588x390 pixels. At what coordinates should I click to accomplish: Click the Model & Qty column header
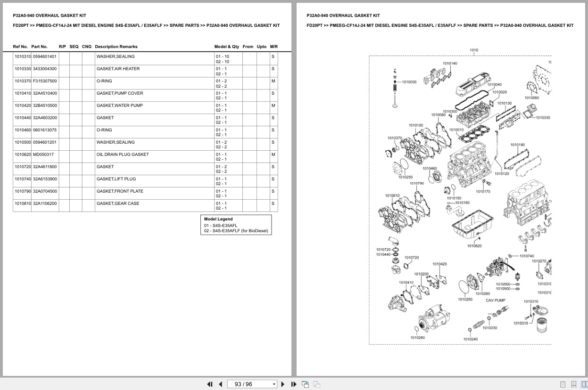(x=227, y=47)
